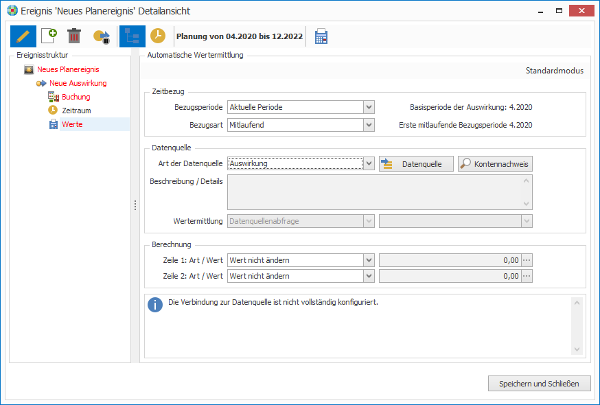Click the scroll-up arrow in Beschreibung box

pos(527,181)
